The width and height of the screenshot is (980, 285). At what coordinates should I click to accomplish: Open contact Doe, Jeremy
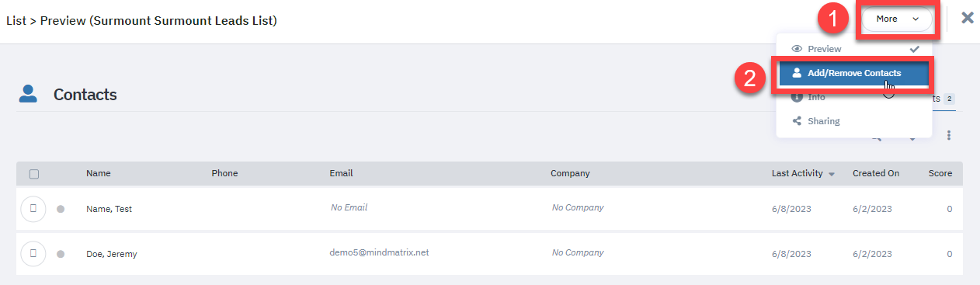click(112, 254)
